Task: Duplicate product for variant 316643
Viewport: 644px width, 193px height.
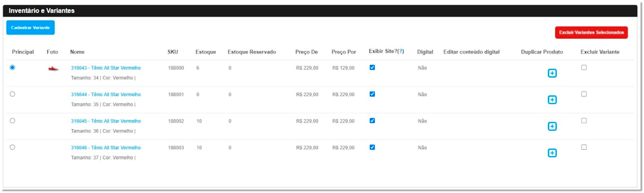Action: (x=552, y=73)
